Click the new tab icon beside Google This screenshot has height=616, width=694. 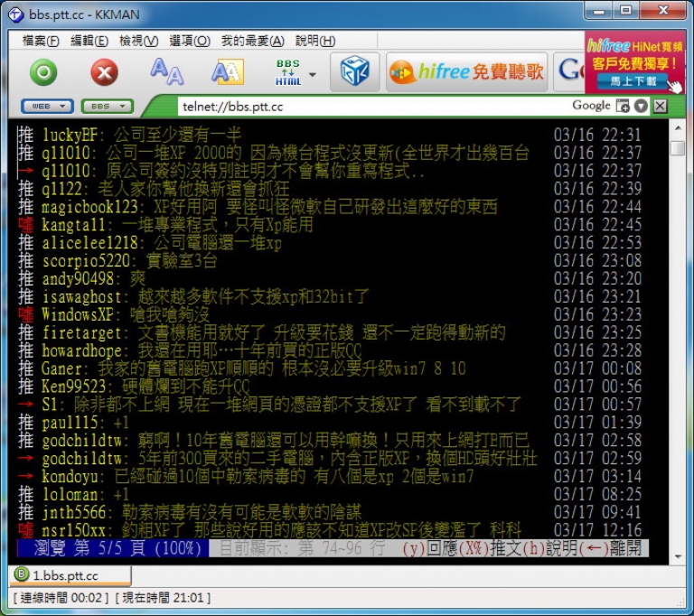point(623,107)
